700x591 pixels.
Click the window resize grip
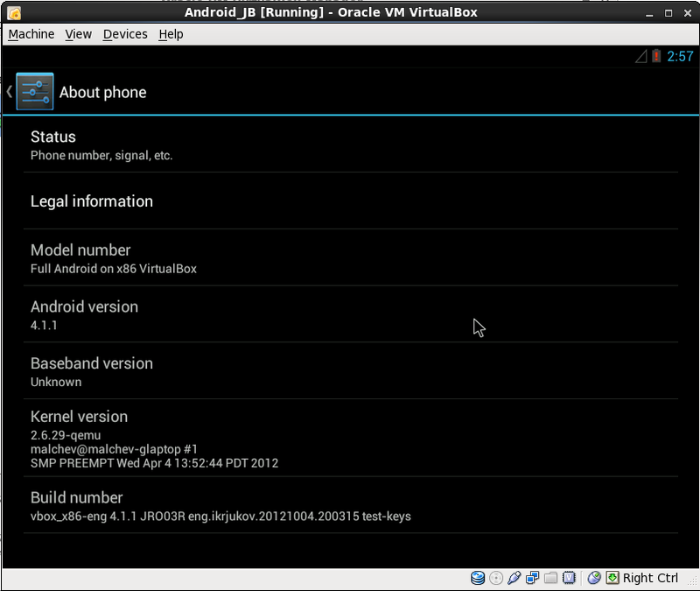[x=692, y=580]
